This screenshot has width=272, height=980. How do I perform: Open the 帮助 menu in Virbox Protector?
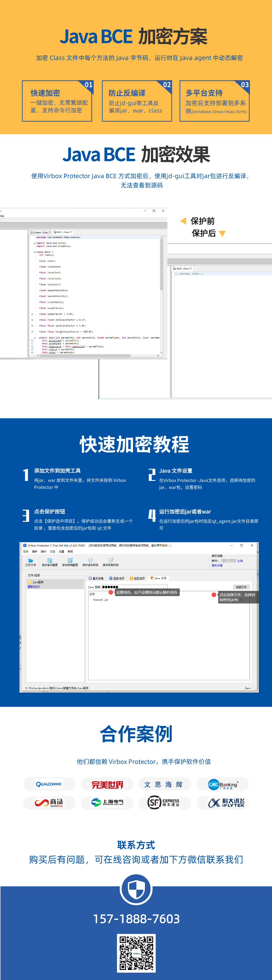click(x=70, y=551)
